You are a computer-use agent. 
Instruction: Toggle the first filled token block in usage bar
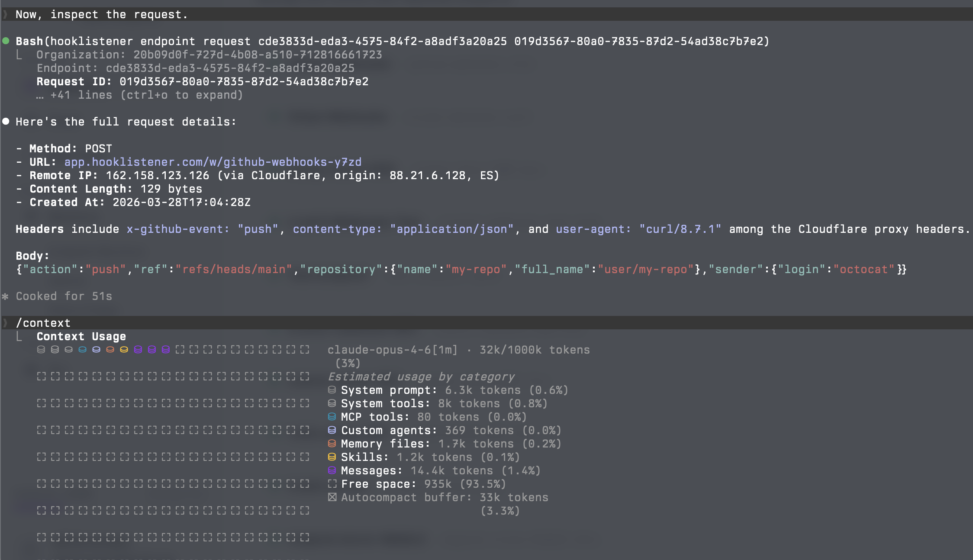[41, 350]
